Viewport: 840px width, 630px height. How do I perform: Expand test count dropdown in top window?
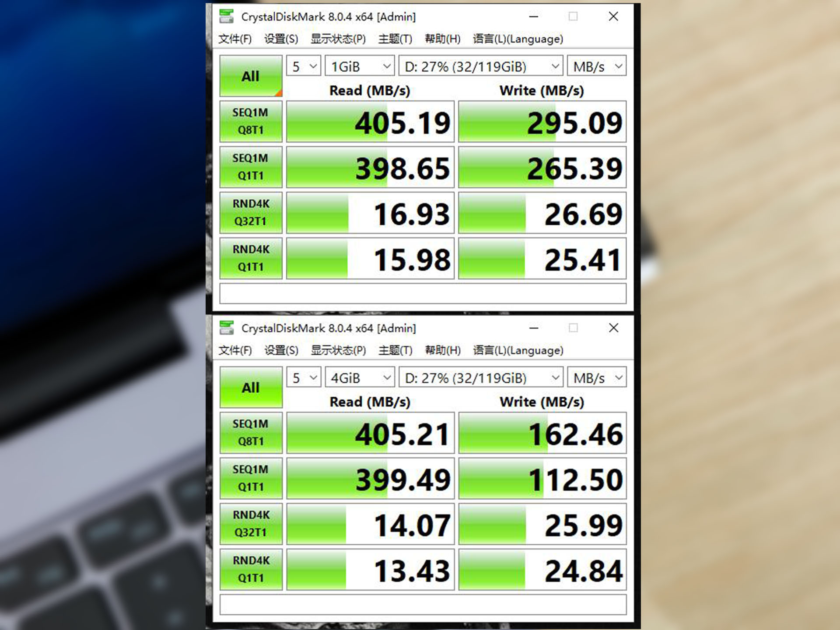click(304, 66)
